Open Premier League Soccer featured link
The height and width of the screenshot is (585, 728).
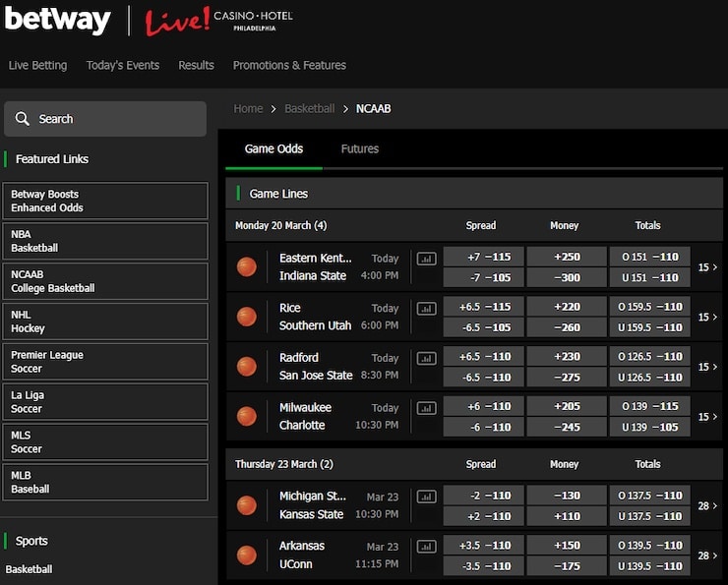(105, 362)
